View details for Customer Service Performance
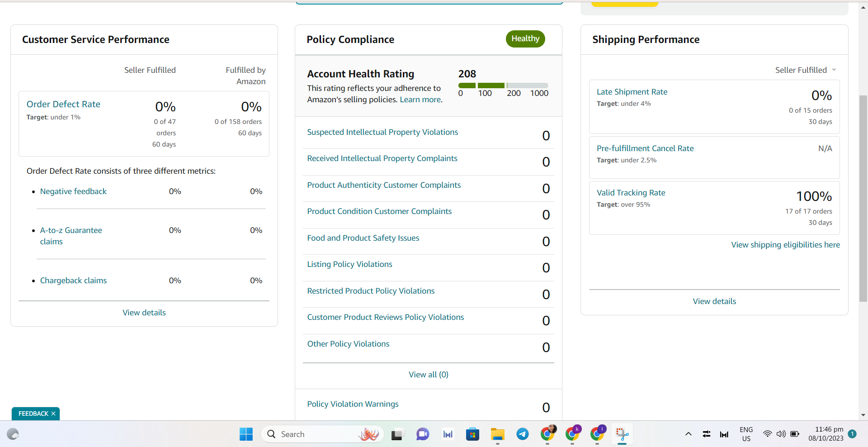The image size is (868, 447). tap(144, 313)
